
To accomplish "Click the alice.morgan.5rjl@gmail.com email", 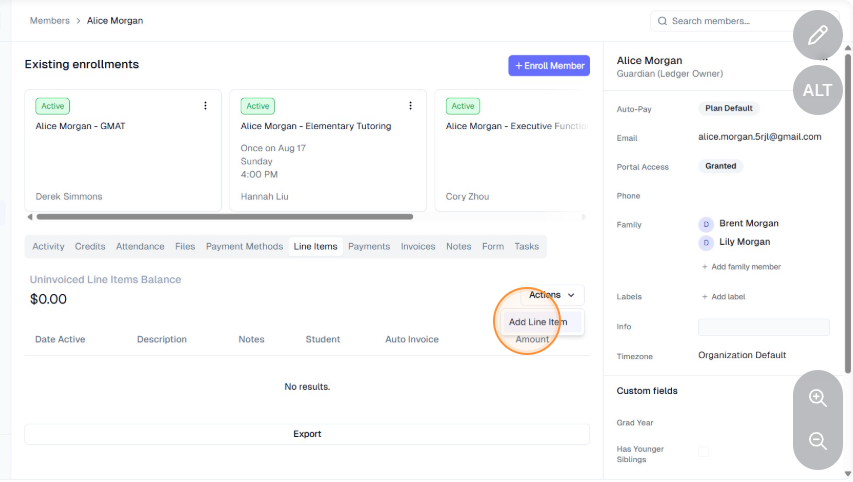I will click(x=759, y=137).
